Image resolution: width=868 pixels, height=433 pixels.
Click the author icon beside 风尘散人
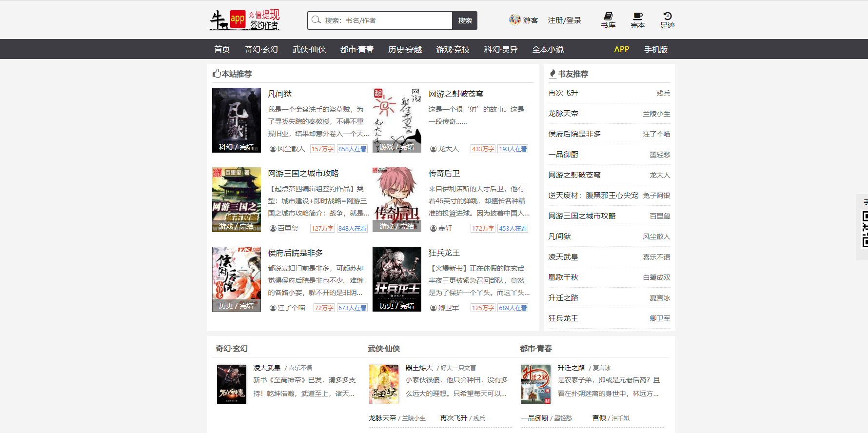273,149
